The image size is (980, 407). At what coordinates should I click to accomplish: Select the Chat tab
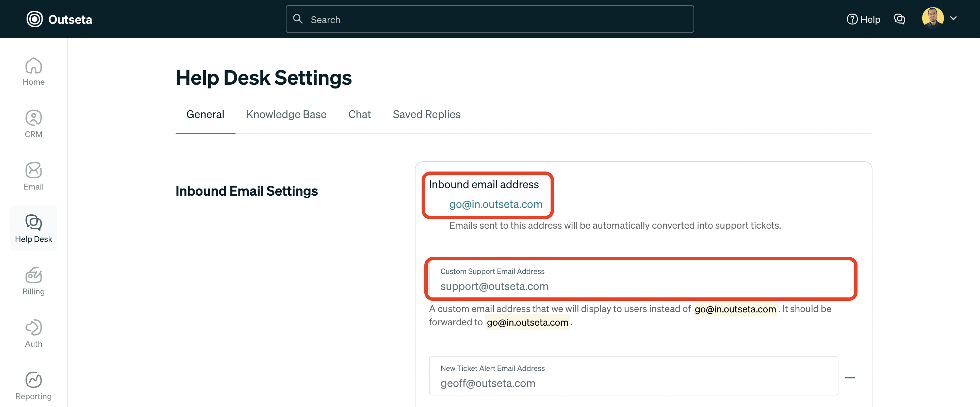pos(360,114)
